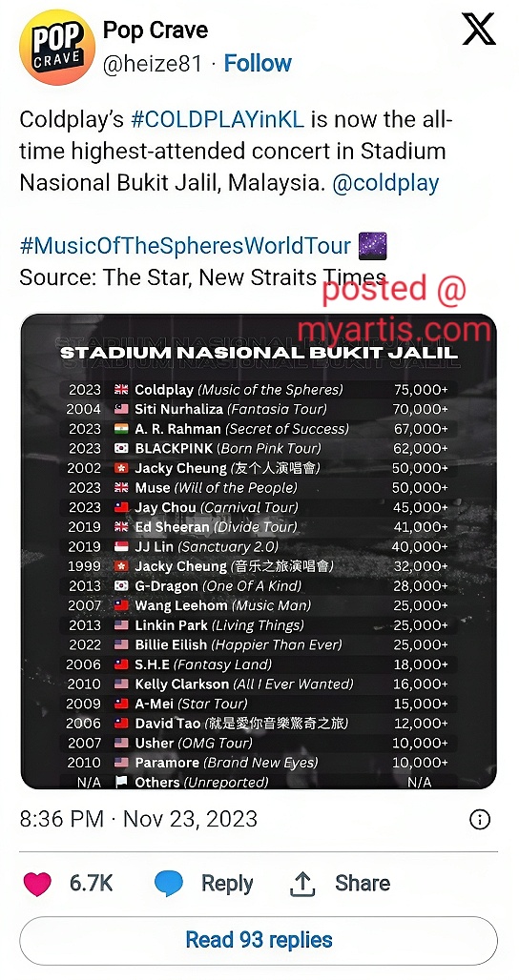Open the Pop Crave display name
Screen dimensions: 519x980
tap(156, 30)
